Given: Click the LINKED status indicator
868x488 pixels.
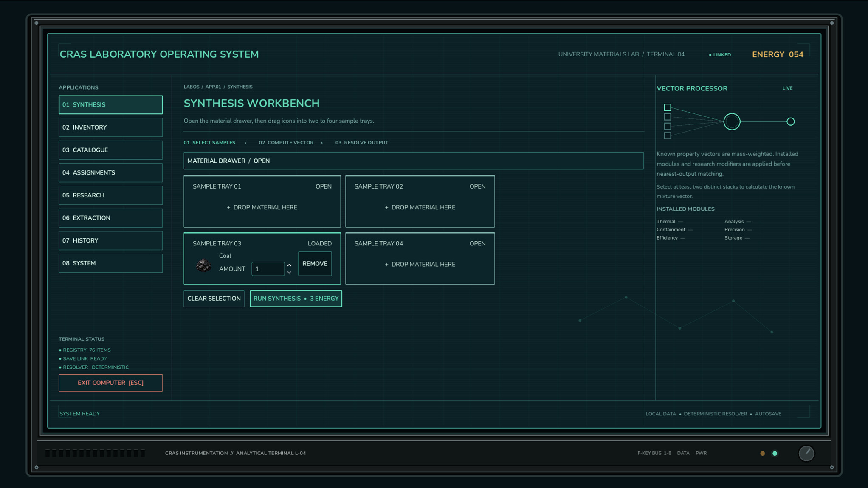Looking at the screenshot, I should [720, 55].
